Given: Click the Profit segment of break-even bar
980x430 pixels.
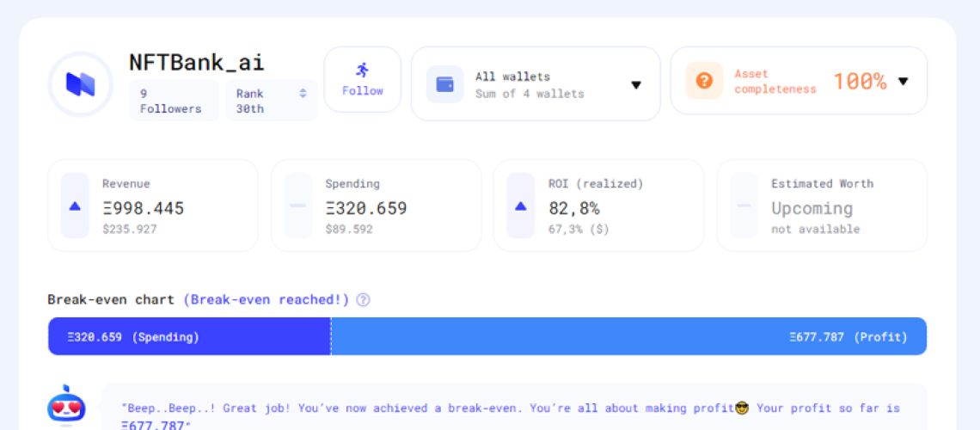Looking at the screenshot, I should [628, 336].
